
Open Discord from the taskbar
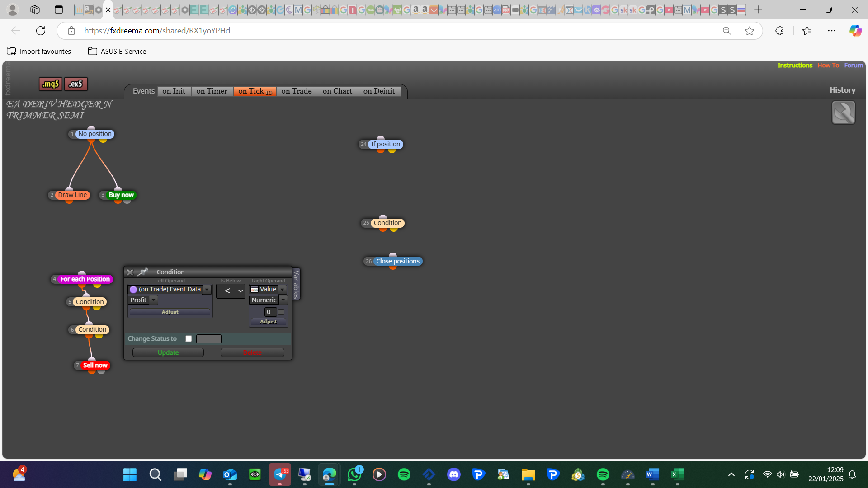(x=454, y=474)
